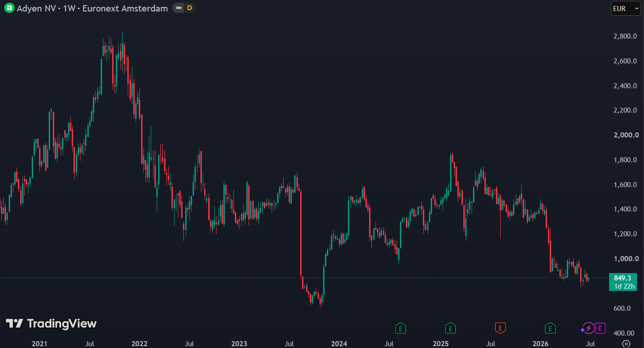
Task: Click the Euronext Amsterdam exchange label
Action: pyautogui.click(x=125, y=8)
